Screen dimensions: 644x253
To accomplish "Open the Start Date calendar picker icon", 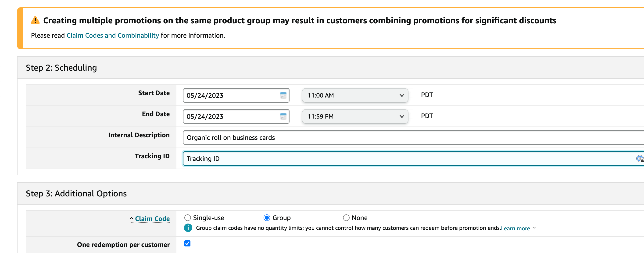I will 283,95.
